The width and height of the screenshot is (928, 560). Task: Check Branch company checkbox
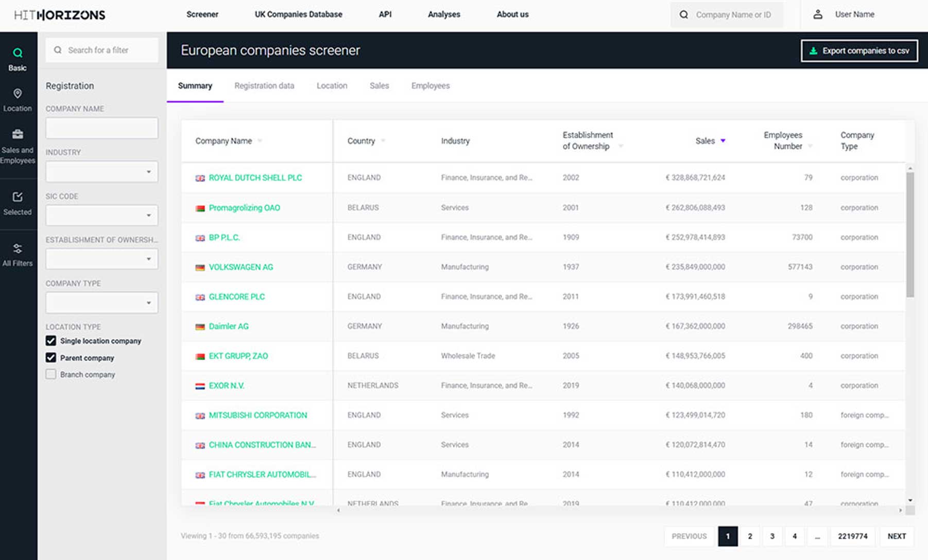click(51, 374)
